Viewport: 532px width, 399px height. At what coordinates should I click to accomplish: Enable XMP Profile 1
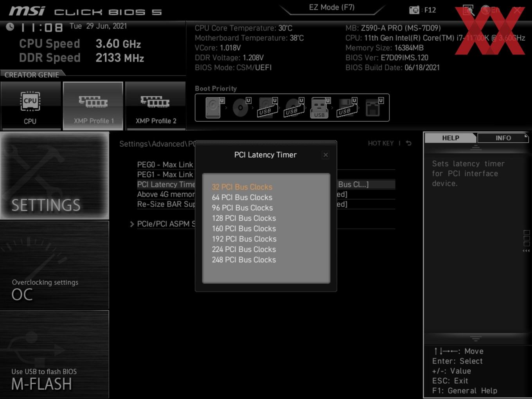click(93, 106)
